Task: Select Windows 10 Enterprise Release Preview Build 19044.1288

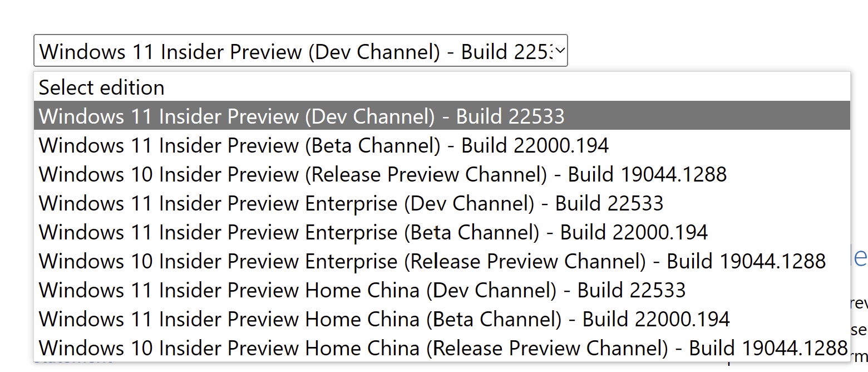Action: point(432,261)
